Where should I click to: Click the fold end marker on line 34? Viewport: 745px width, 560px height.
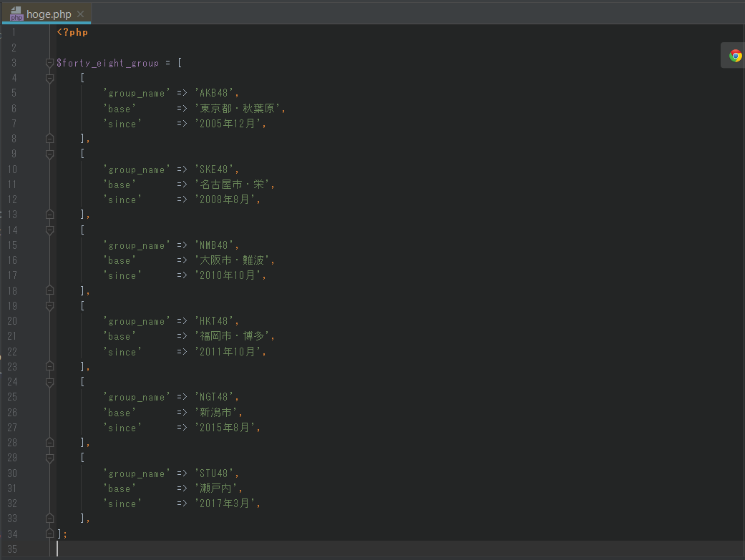[49, 534]
